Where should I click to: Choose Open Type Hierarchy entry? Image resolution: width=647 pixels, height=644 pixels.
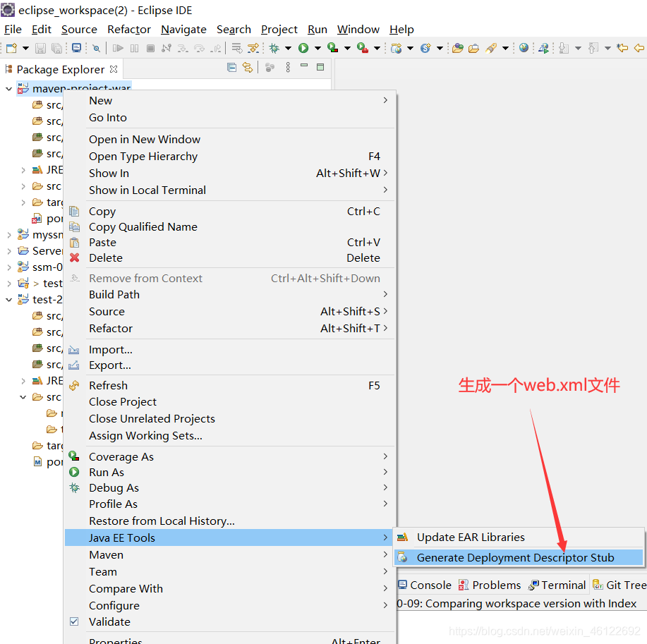click(x=229, y=157)
